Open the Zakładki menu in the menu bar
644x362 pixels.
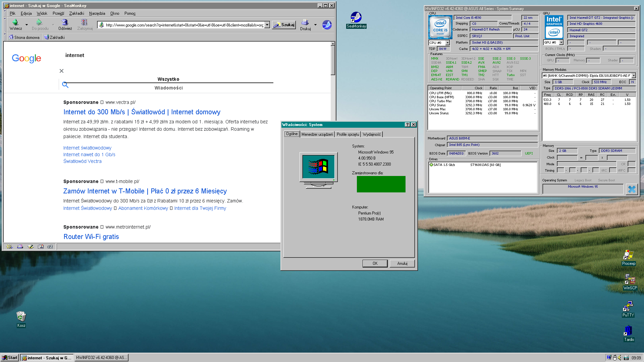[x=76, y=13]
